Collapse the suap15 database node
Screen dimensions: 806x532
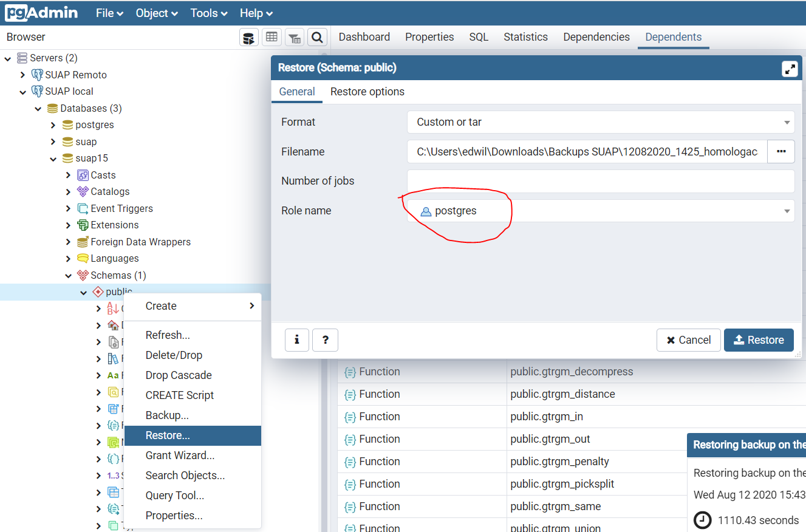53,159
